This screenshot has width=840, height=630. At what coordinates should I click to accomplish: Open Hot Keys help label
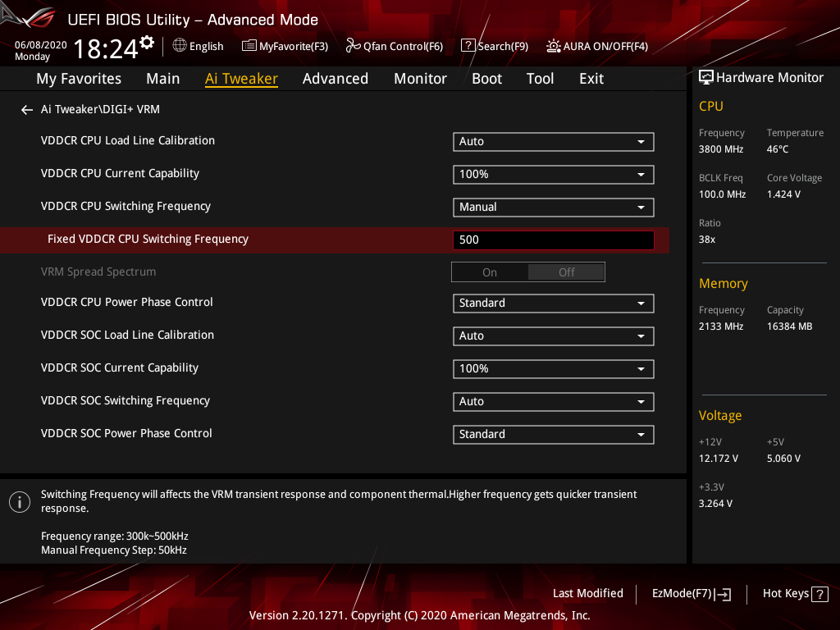pyautogui.click(x=785, y=594)
